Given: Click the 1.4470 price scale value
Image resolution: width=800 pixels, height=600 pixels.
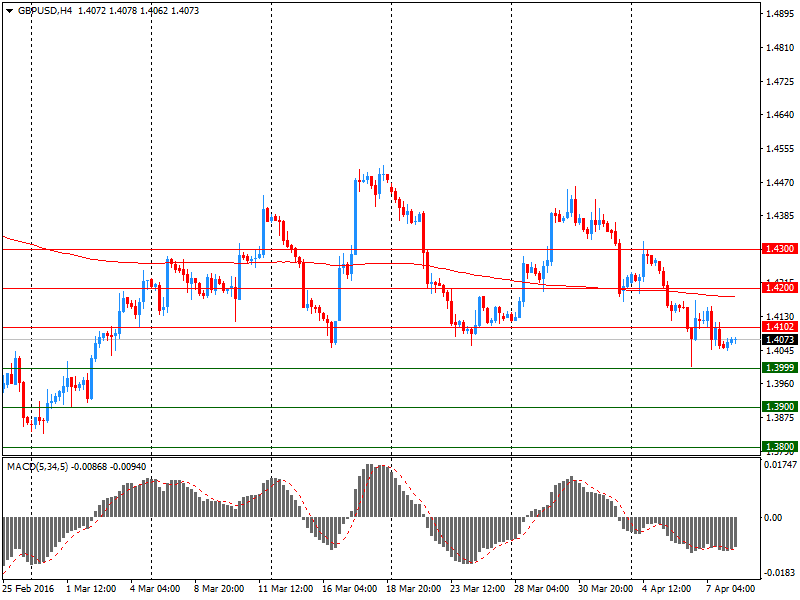Looking at the screenshot, I should pyautogui.click(x=780, y=182).
